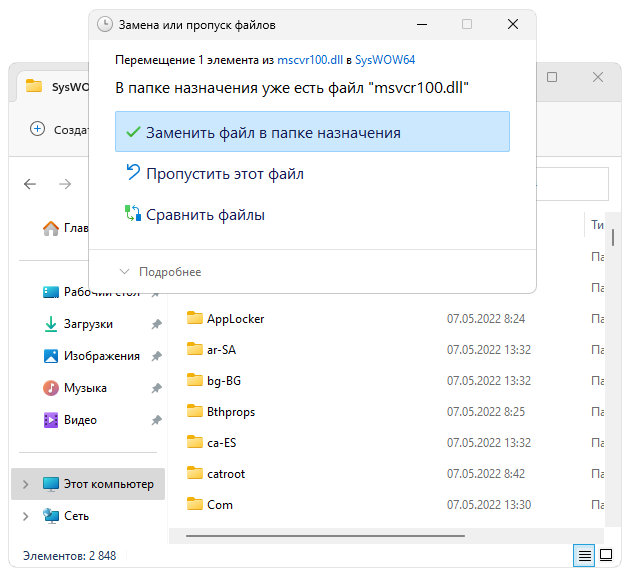
Task: Click the ca-ES folder icon
Action: [195, 442]
